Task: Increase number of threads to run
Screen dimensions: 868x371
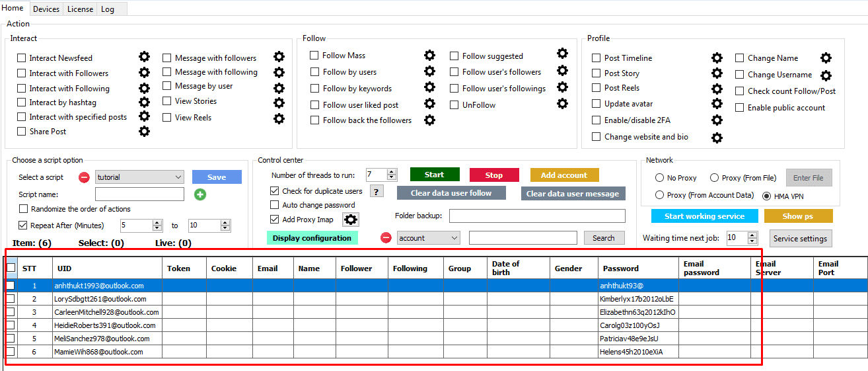Action: click(392, 172)
